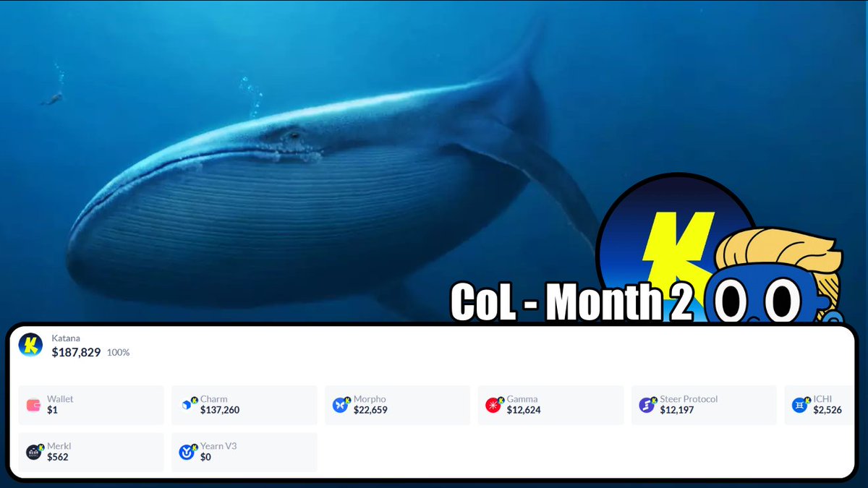The height and width of the screenshot is (488, 868).
Task: Click the Katana chain logo icon
Action: (30, 345)
